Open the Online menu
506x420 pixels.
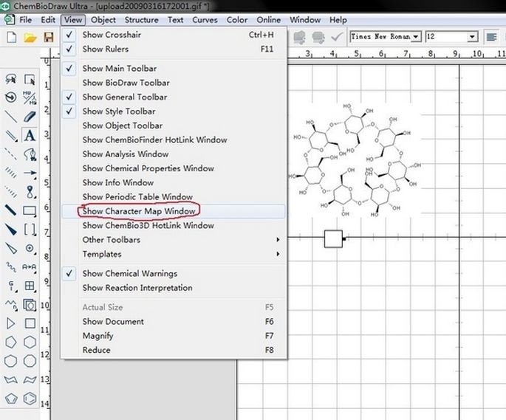(268, 20)
